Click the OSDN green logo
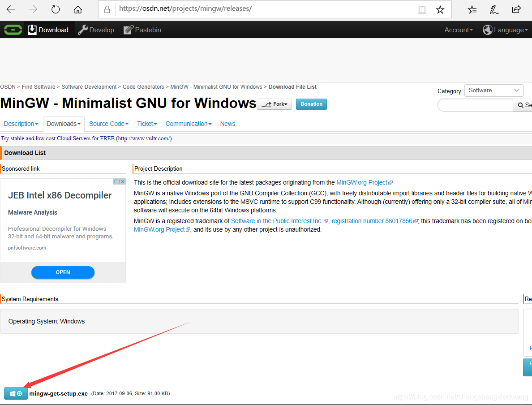 click(13, 30)
